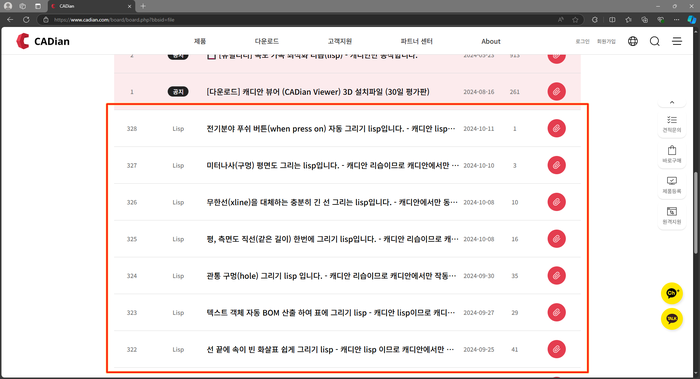Open post about 전기분야 푸쉬 버튼 lisp
700x379 pixels.
pyautogui.click(x=331, y=129)
